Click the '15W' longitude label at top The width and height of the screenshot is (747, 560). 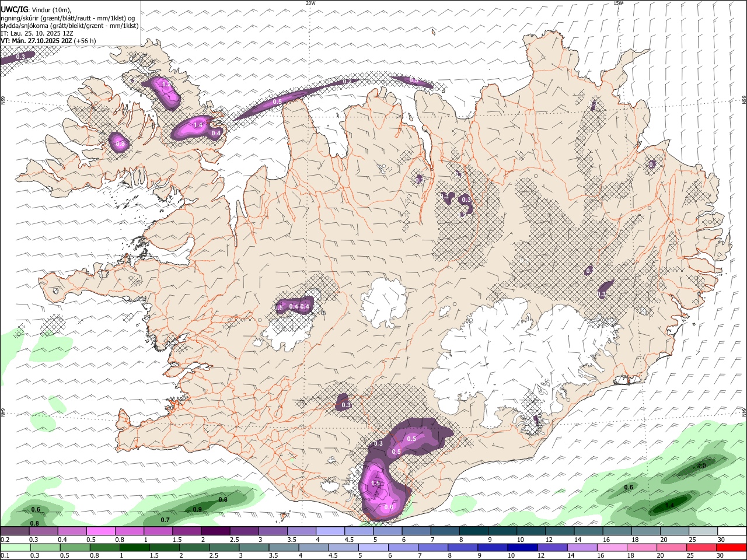618,3
